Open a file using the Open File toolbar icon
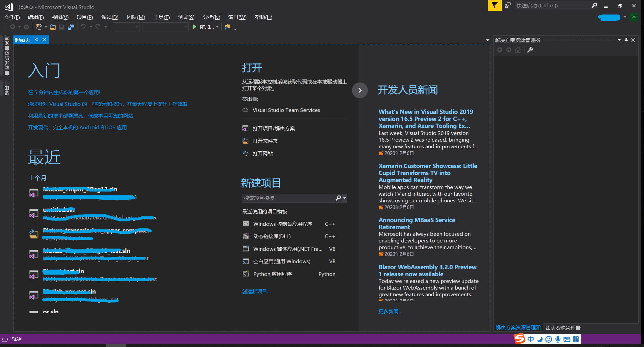644x347 pixels. click(x=53, y=27)
